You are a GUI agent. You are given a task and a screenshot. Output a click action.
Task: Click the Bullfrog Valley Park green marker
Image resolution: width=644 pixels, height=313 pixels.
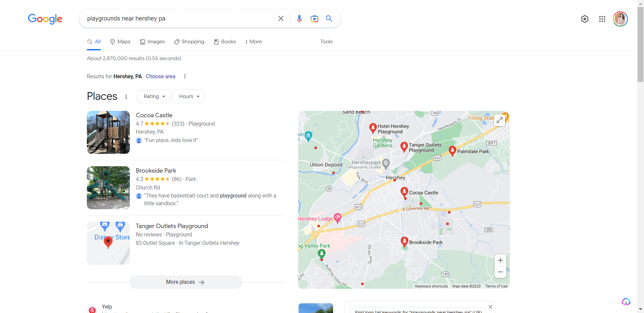click(322, 254)
